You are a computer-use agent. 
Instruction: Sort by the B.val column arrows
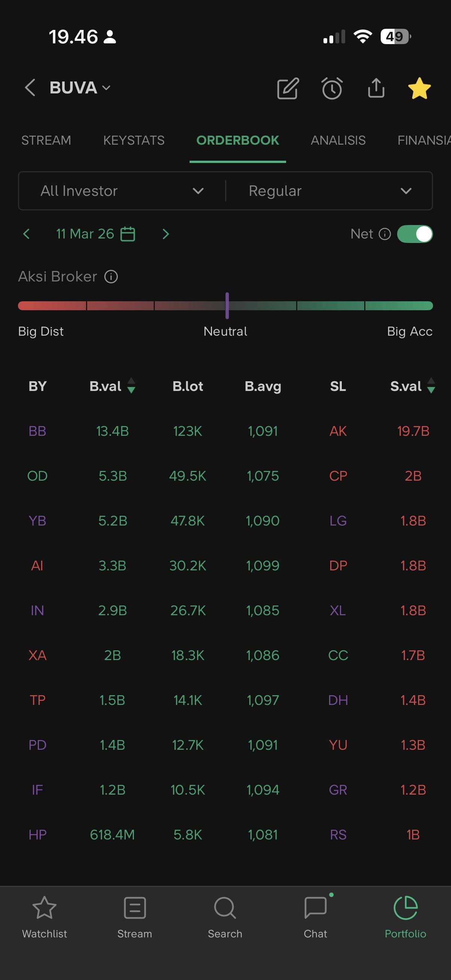[131, 386]
